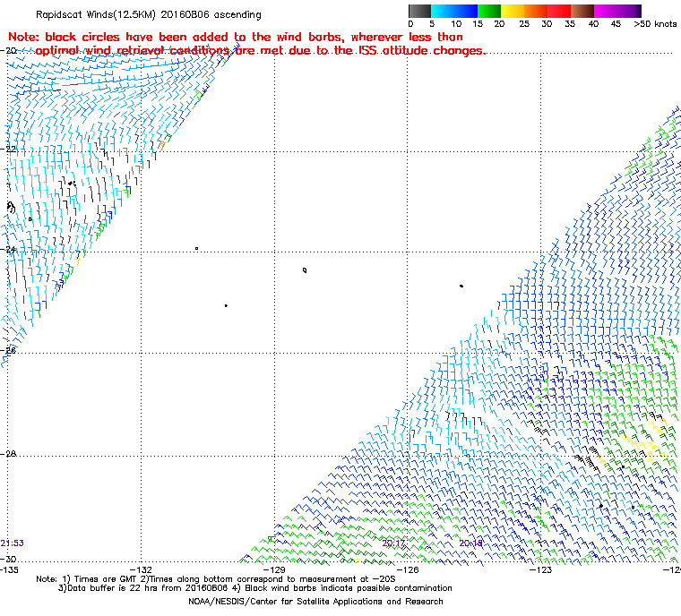Select the '-26' latitude axis label
681x616 pixels.
8,350
